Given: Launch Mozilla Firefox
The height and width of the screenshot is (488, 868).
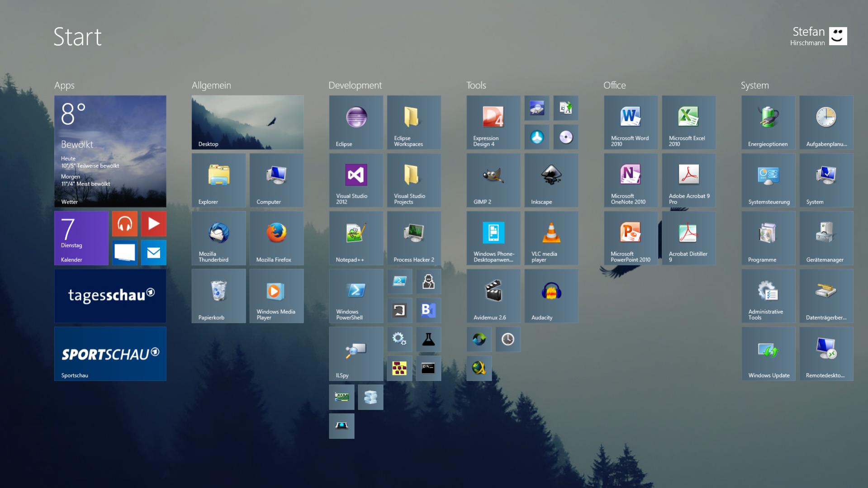Looking at the screenshot, I should tap(276, 238).
